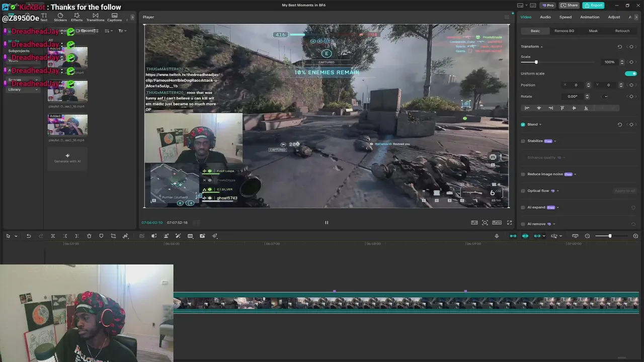Undo the last edit in the timeline toolbar

tap(29, 236)
